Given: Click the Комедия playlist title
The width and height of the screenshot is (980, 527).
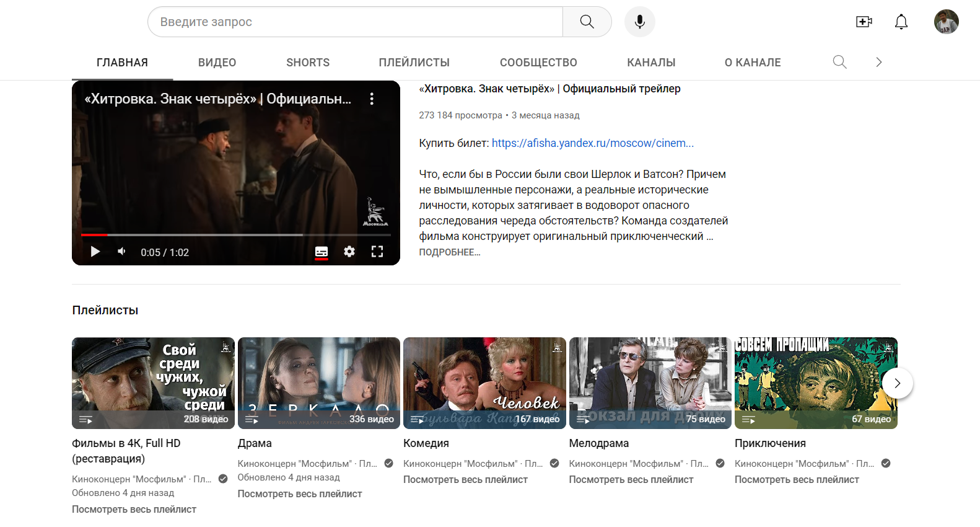Looking at the screenshot, I should click(x=426, y=443).
